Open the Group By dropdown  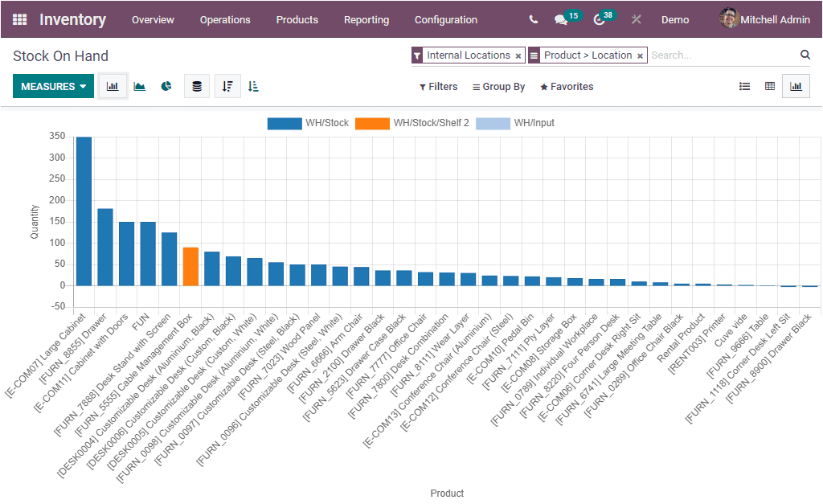[x=498, y=86]
